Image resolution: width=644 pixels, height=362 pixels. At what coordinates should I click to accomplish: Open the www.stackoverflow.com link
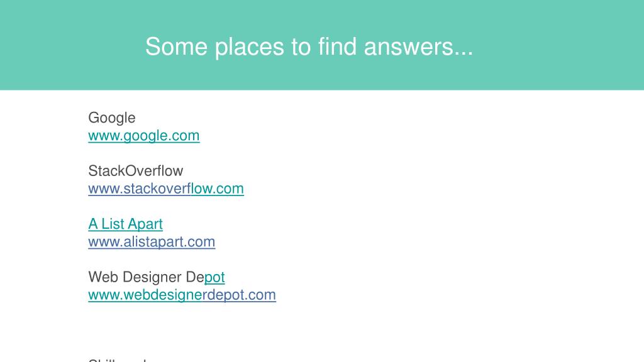point(166,189)
